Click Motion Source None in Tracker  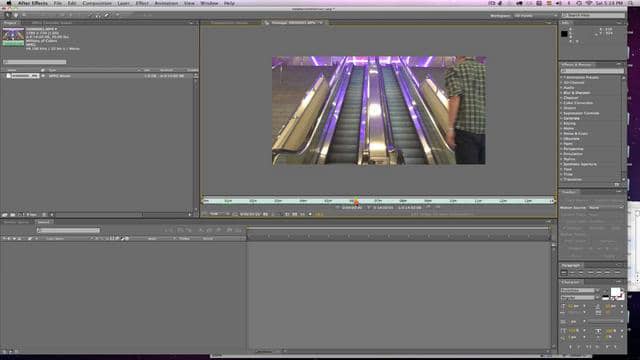click(x=591, y=208)
